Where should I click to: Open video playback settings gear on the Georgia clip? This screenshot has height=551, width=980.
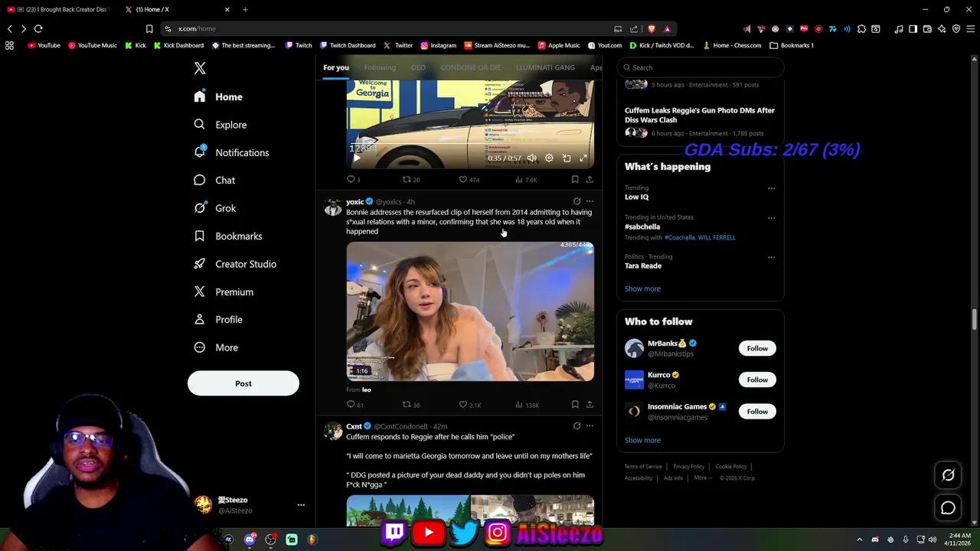(x=549, y=158)
